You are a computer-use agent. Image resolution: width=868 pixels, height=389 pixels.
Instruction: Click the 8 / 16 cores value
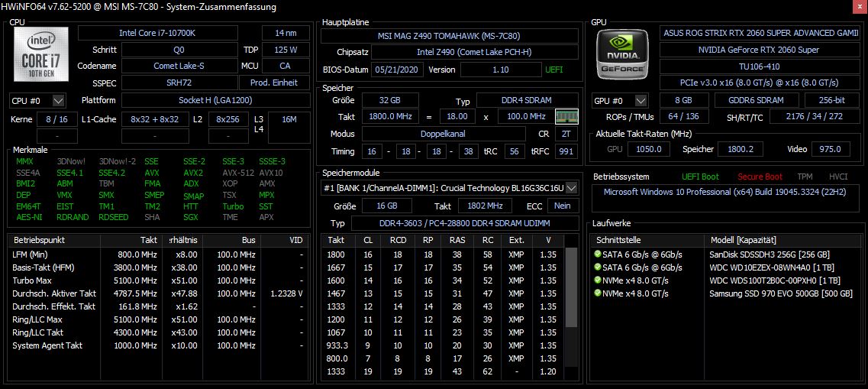pos(57,120)
